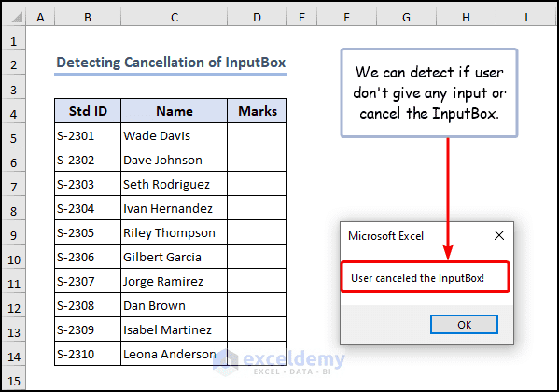The height and width of the screenshot is (392, 559).
Task: Click the 'Wade Davis' name cell
Action: 174,135
